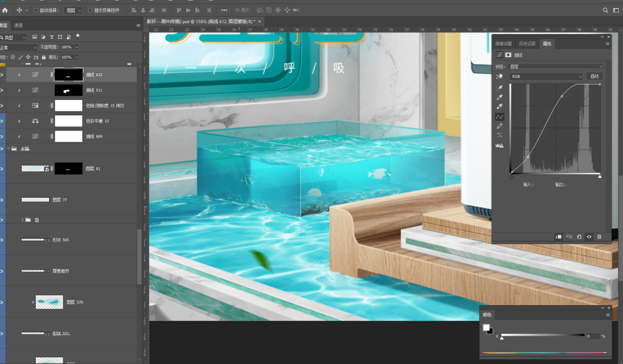623x364 pixels.
Task: Click the K slider in color panel
Action: [x=543, y=336]
